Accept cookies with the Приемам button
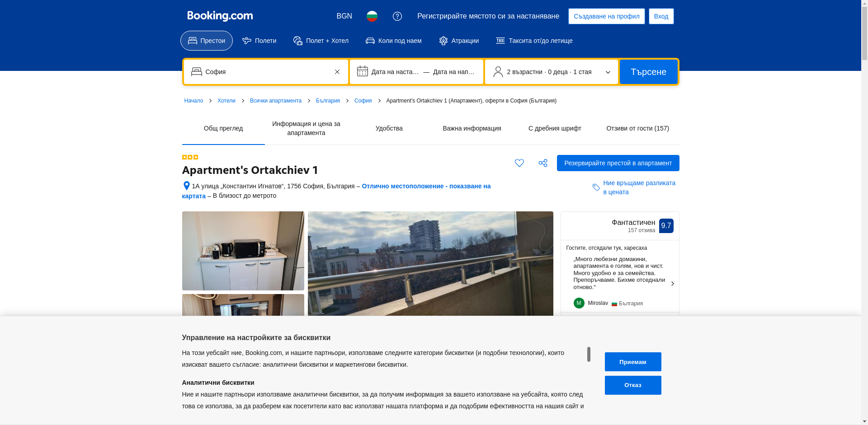 click(632, 362)
